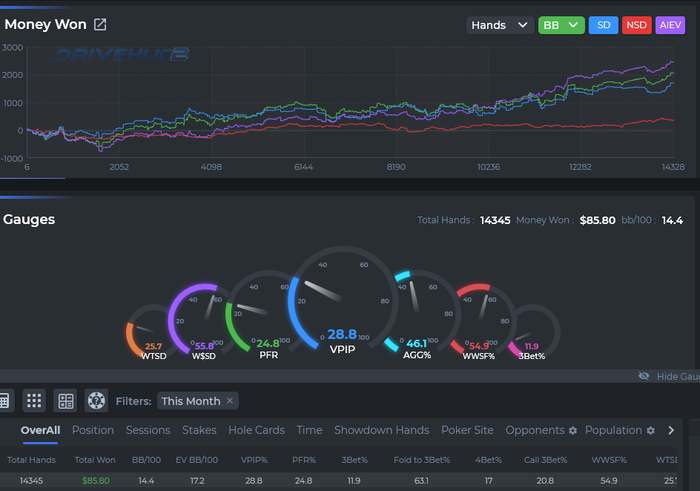Image resolution: width=700 pixels, height=491 pixels.
Task: Show more tabs with right chevron
Action: coord(671,430)
